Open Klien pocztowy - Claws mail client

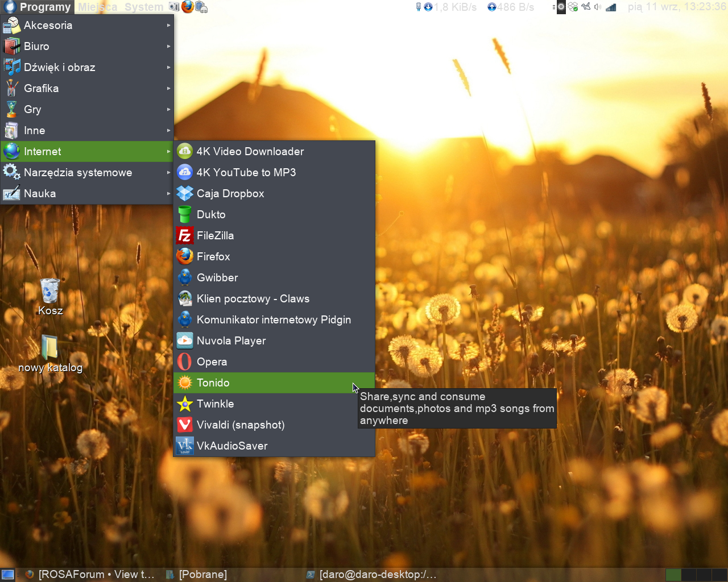click(x=274, y=298)
